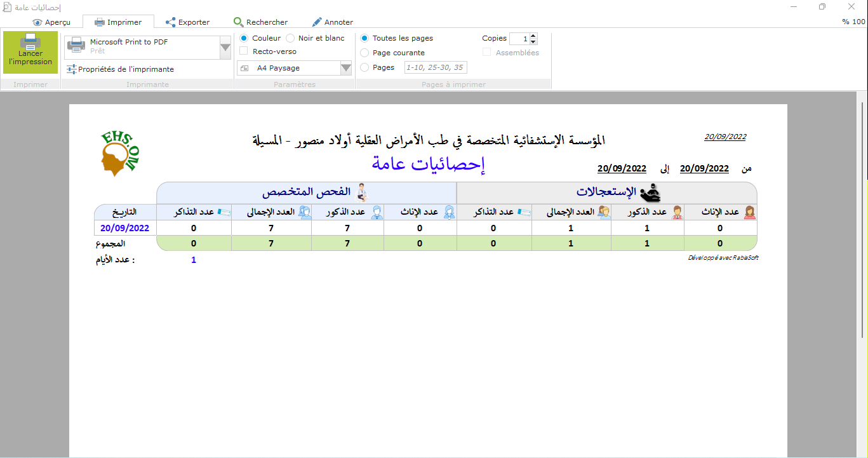Open the A4 Paysage paper size dropdown
The width and height of the screenshot is (868, 458).
pyautogui.click(x=345, y=68)
